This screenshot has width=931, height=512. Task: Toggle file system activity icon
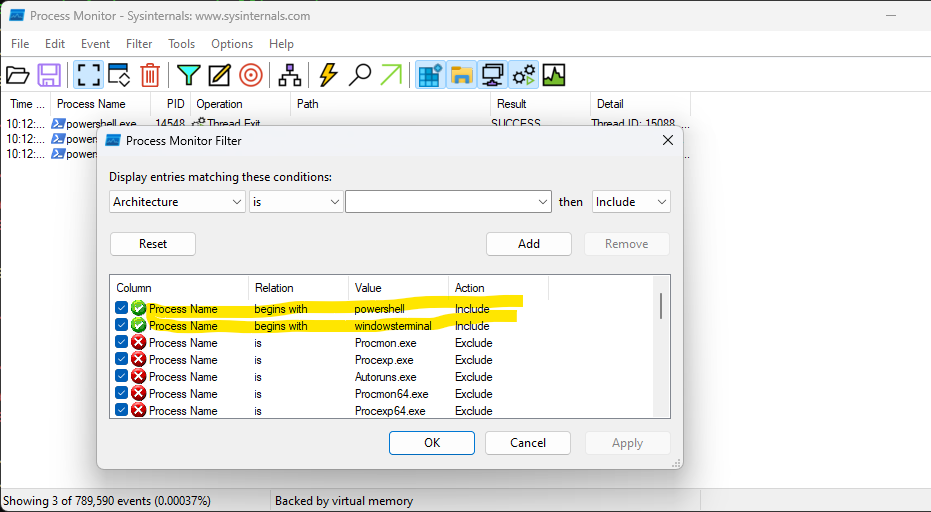pyautogui.click(x=461, y=75)
